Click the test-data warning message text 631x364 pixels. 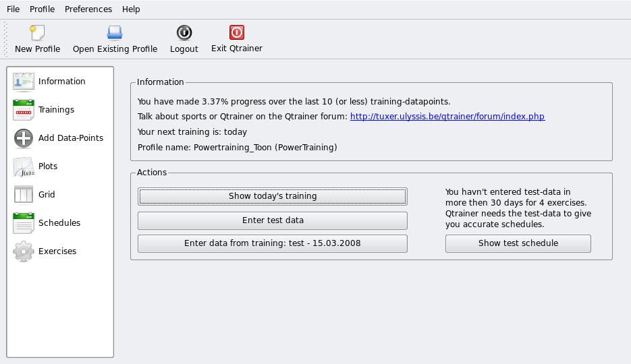(x=518, y=208)
